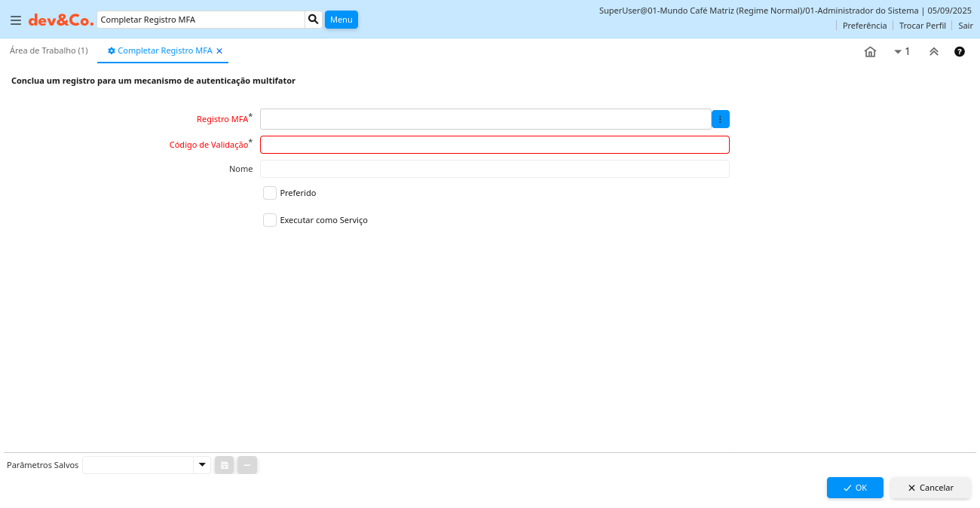Viewport: 980px width, 508px height.
Task: Expand the open windows counter dropdown
Action: tap(902, 52)
